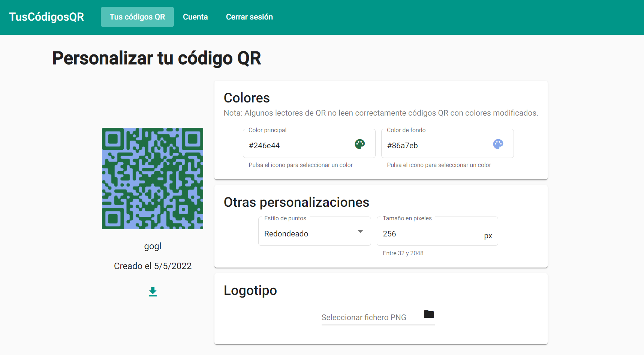The width and height of the screenshot is (644, 355).
Task: Open the color palette for Color de fondo
Action: 498,144
